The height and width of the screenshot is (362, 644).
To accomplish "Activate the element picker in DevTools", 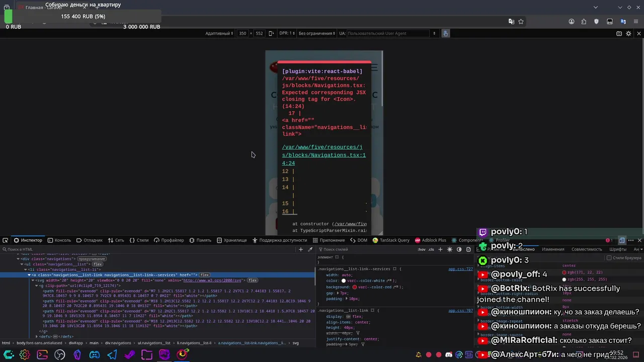I will (5, 240).
